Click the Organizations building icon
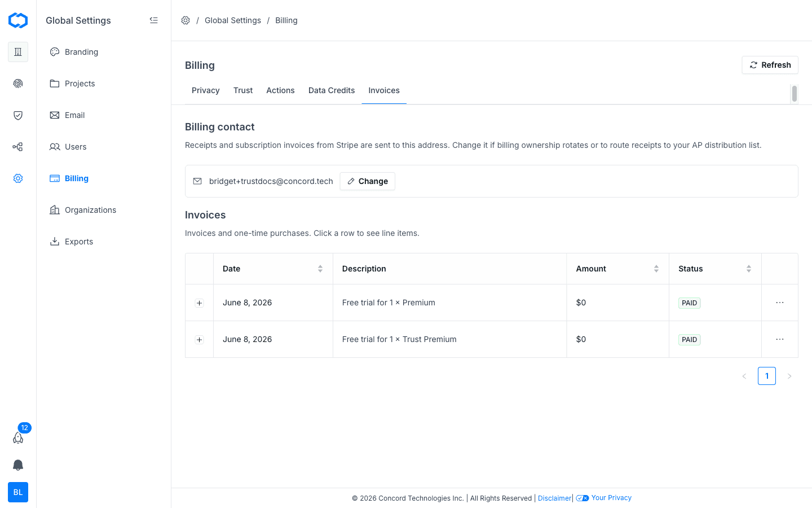 coord(55,210)
